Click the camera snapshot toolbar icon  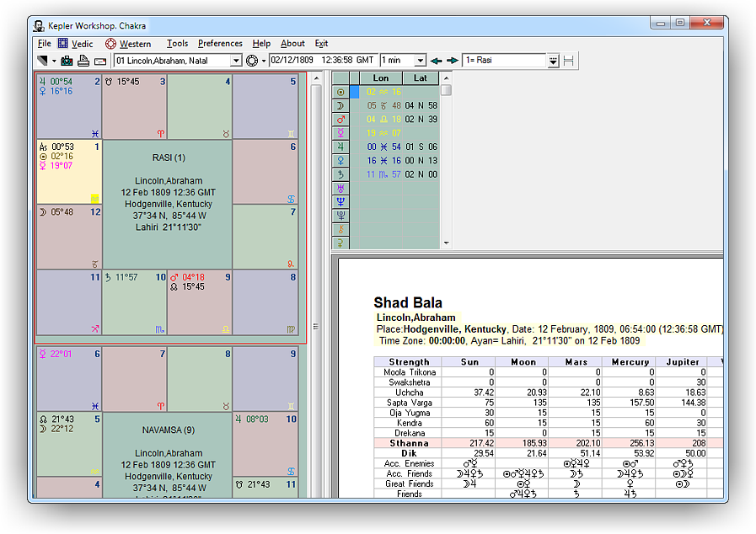67,61
